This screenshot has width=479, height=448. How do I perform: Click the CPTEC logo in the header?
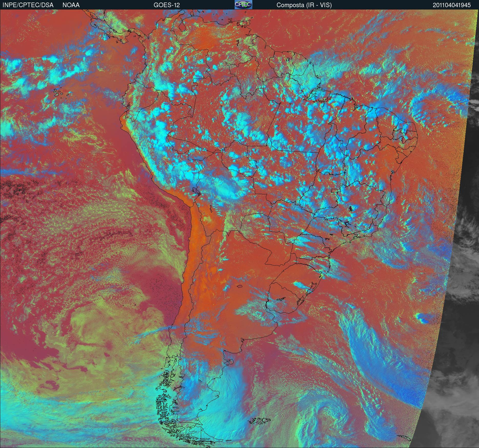point(243,5)
